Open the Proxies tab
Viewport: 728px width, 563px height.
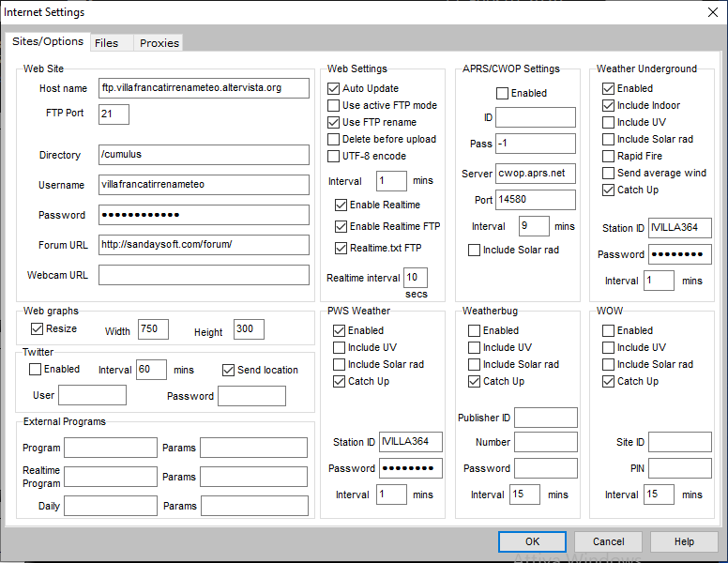coord(158,43)
